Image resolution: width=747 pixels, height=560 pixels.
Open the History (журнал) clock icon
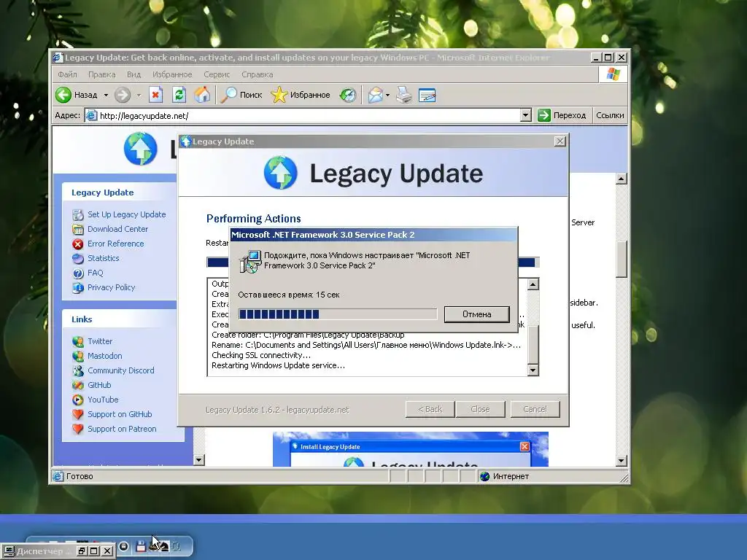pos(348,95)
